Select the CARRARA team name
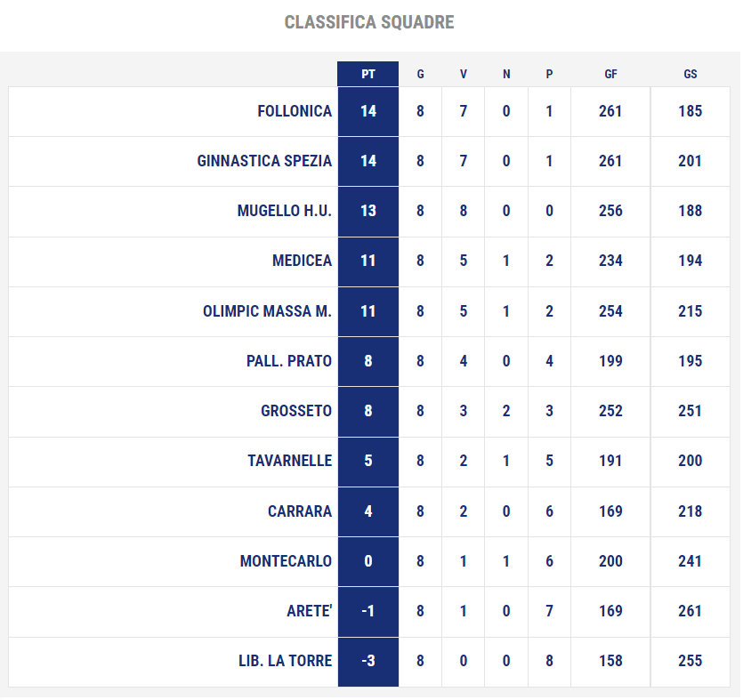Image resolution: width=743 pixels, height=700 pixels. coord(300,511)
